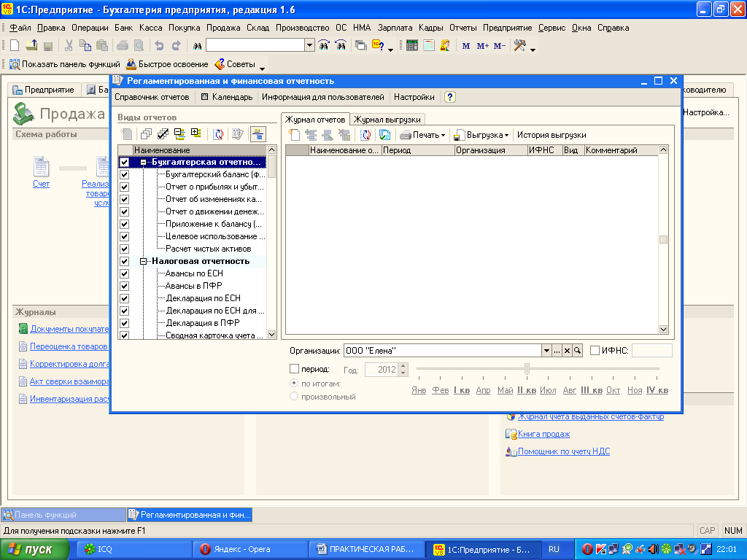
Task: Refresh the report journal list
Action: 366,135
